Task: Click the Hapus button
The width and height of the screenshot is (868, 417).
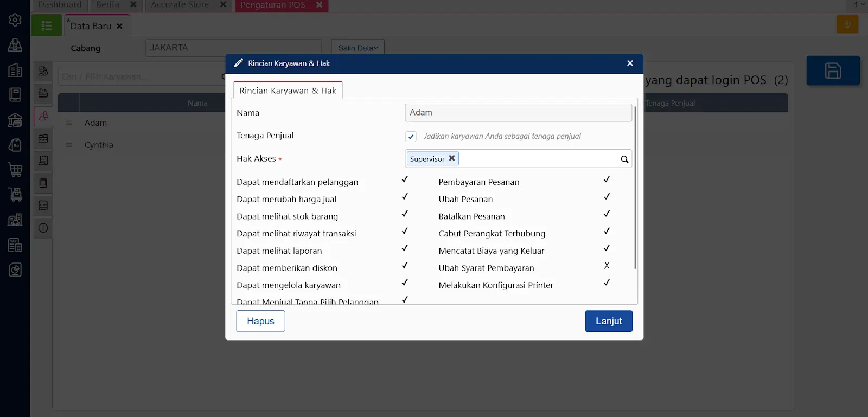Action: pos(260,321)
